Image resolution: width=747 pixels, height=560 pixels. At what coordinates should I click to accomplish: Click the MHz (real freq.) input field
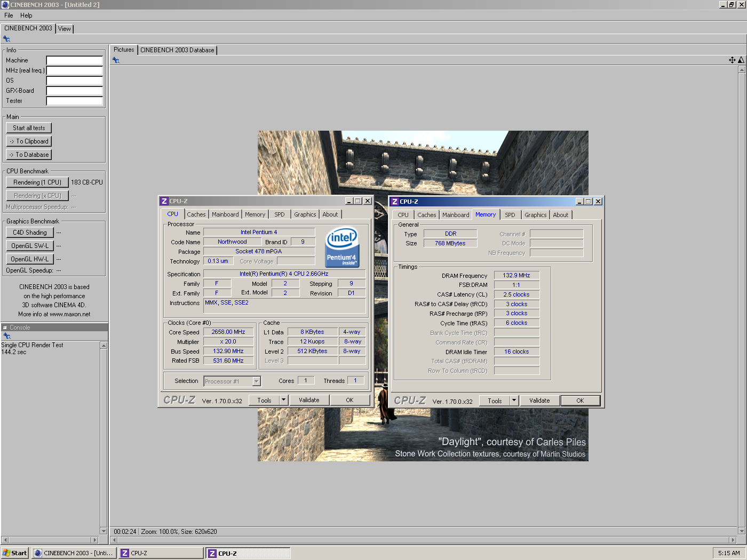pyautogui.click(x=74, y=70)
